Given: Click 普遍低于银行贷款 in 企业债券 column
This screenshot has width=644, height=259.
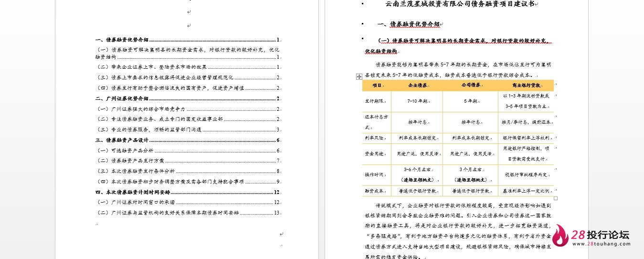Looking at the screenshot, I should [x=417, y=191].
